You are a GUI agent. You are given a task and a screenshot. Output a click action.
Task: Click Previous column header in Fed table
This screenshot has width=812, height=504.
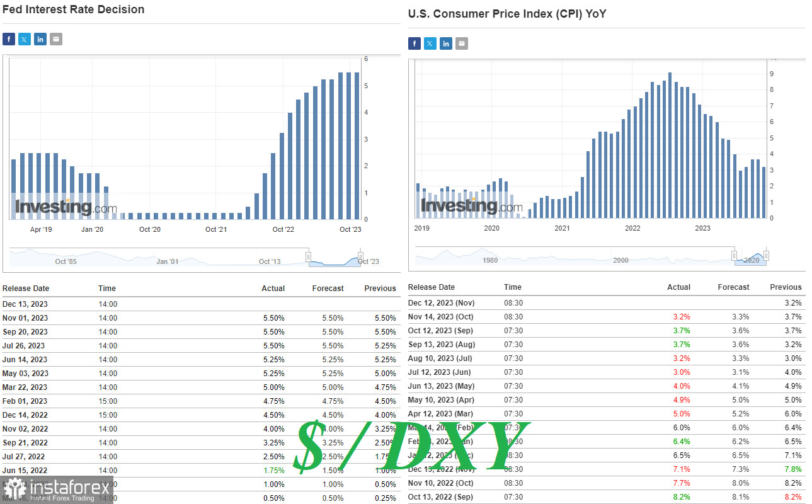pos(380,289)
